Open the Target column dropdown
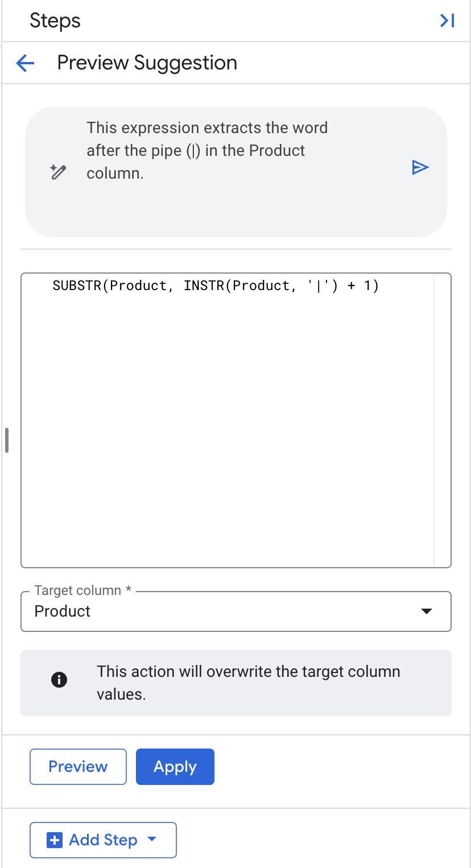471x868 pixels. (235, 611)
